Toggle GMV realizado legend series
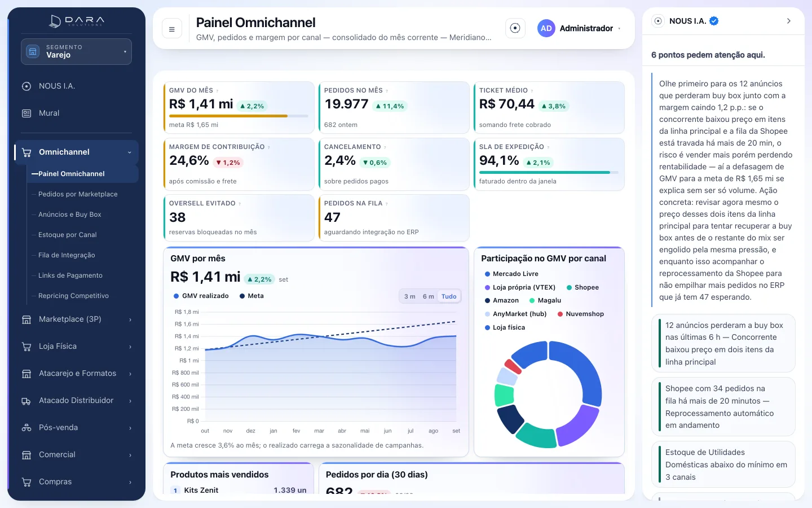Screen dimensions: 812x508 [201, 296]
